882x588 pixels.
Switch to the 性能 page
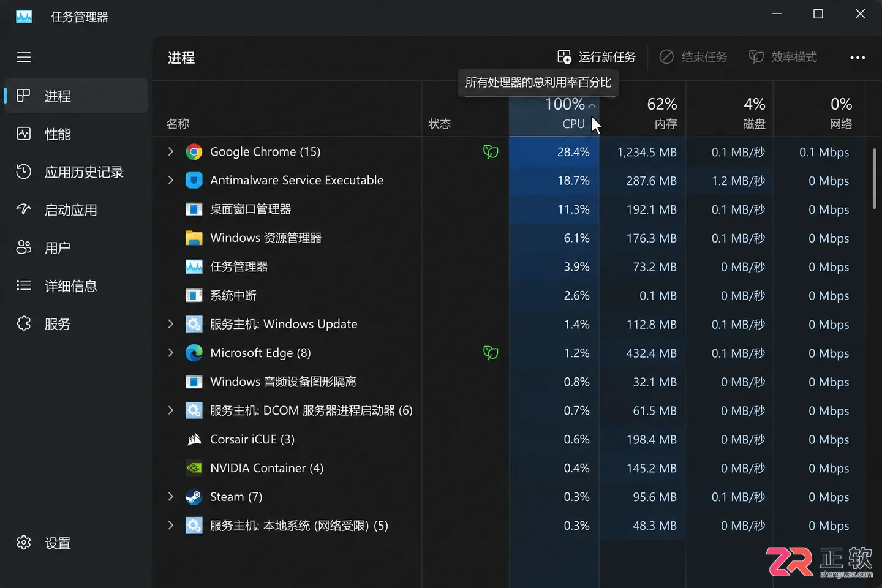click(76, 134)
